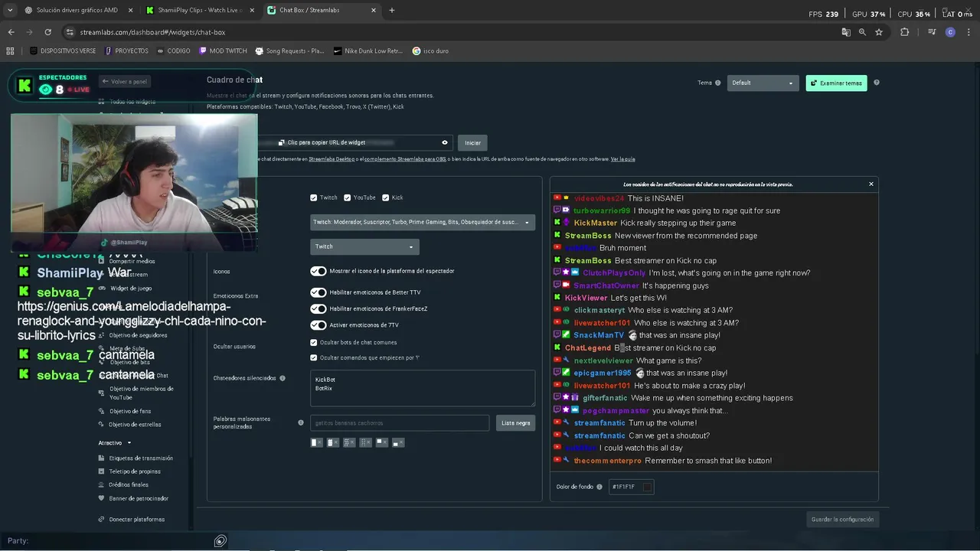The height and width of the screenshot is (551, 980).
Task: Open the tab search dropdown arrow
Action: click(x=10, y=10)
